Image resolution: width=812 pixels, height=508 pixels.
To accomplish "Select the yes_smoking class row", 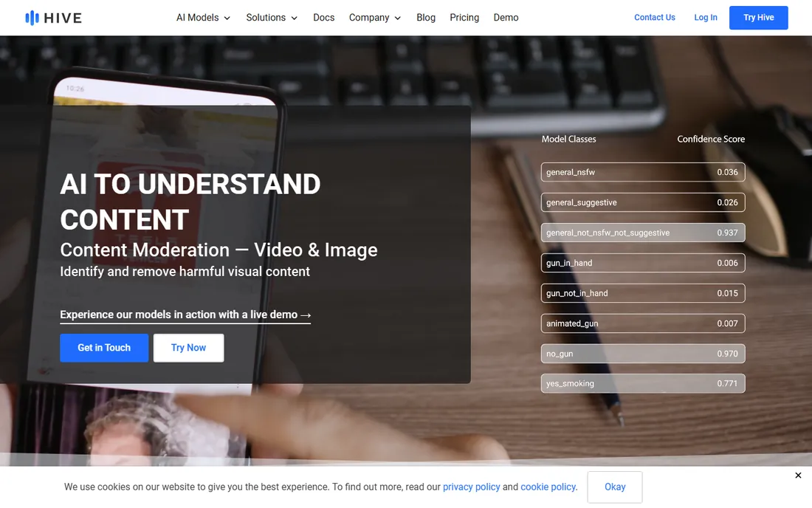I will (643, 384).
